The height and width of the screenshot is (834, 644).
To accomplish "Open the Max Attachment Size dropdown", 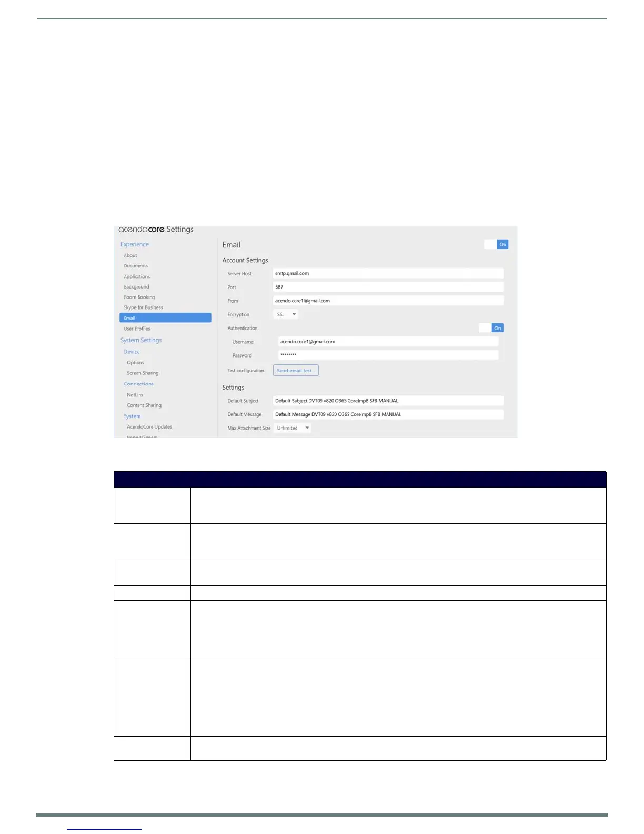I will 293,428.
